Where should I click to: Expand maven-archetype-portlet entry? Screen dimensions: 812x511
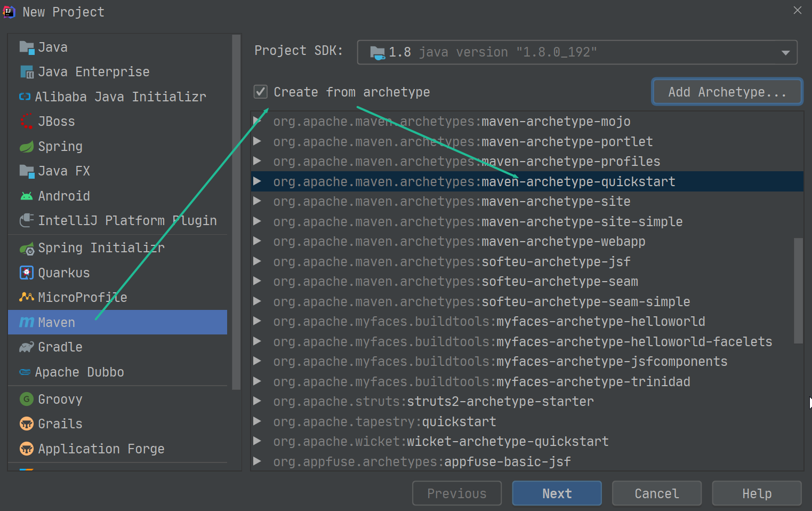tap(257, 141)
